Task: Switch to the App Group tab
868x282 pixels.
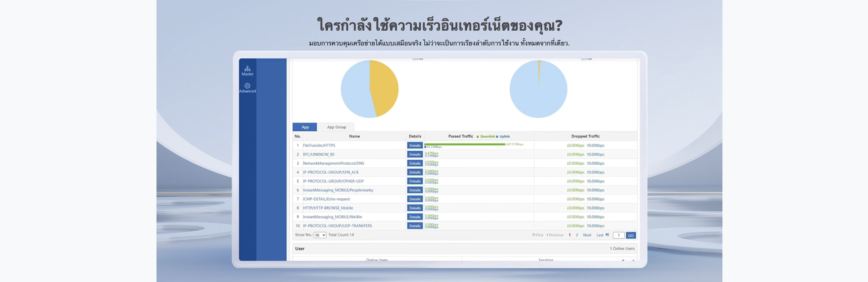Action: click(x=336, y=127)
